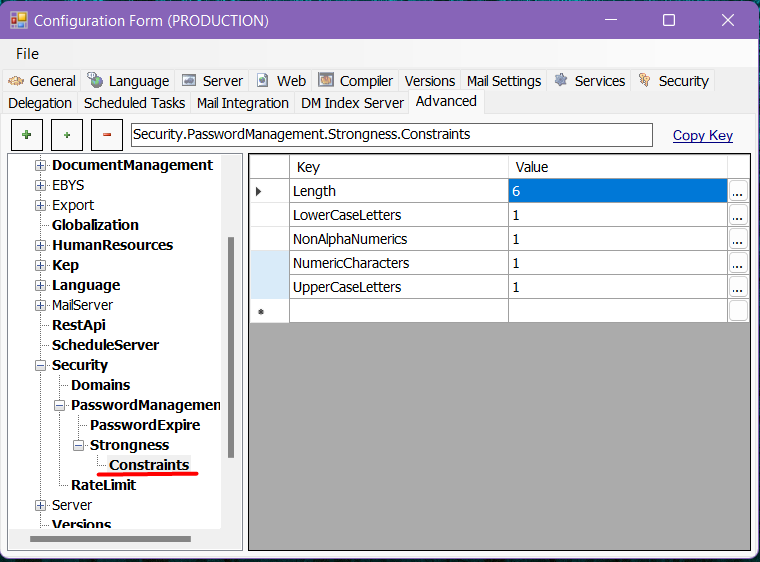Open ellipsis editor for LowerCaseLetters value
The height and width of the screenshot is (562, 760).
(x=738, y=215)
